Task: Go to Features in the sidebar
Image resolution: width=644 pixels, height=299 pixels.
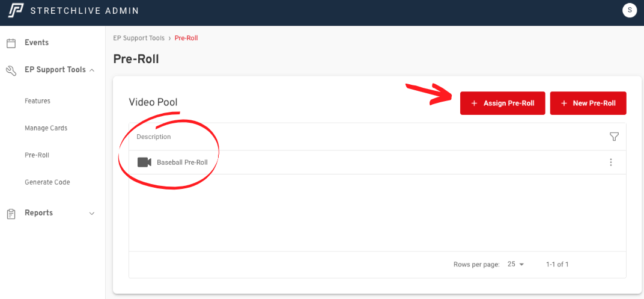Action: [37, 101]
